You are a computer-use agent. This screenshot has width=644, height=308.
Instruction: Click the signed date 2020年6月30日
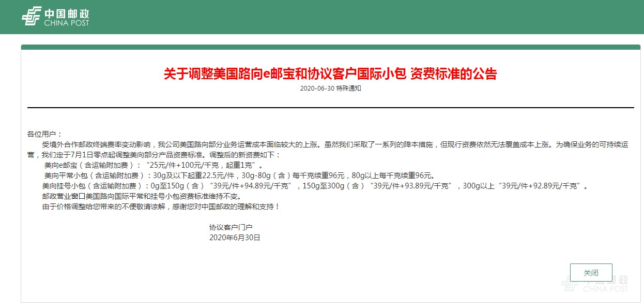[x=235, y=238]
